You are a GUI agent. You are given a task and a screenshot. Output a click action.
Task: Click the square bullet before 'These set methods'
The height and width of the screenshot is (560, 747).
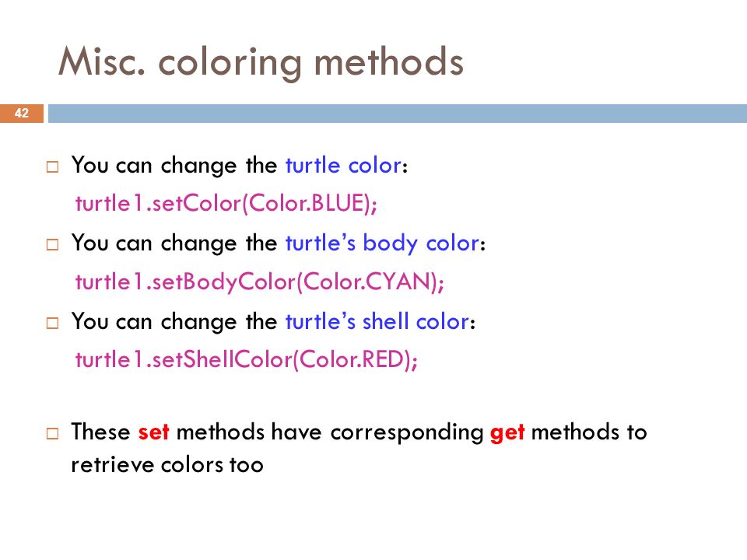[52, 433]
